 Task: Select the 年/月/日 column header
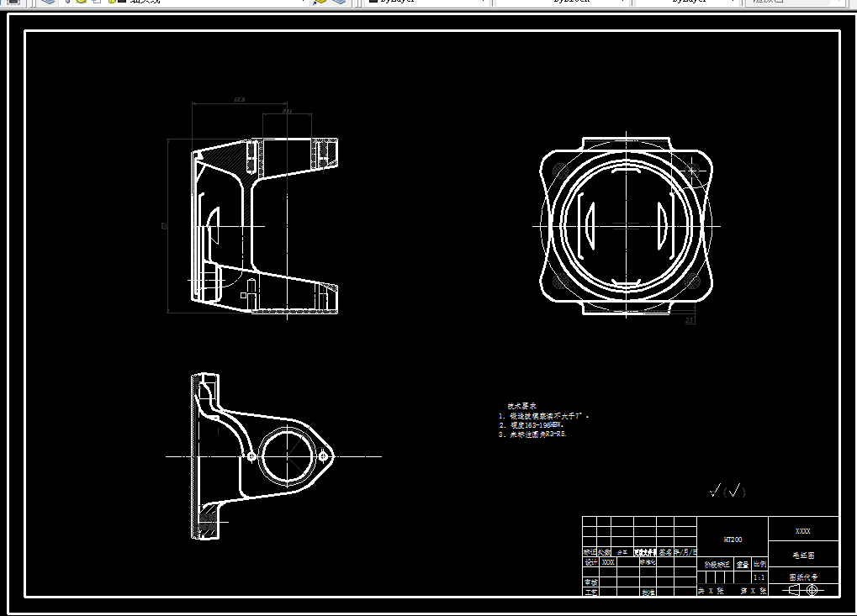686,552
